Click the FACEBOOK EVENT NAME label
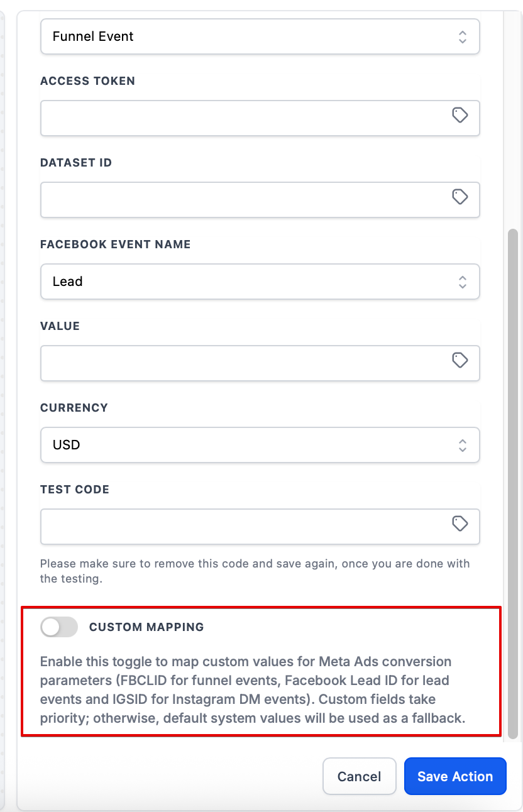523x812 pixels. coord(115,244)
